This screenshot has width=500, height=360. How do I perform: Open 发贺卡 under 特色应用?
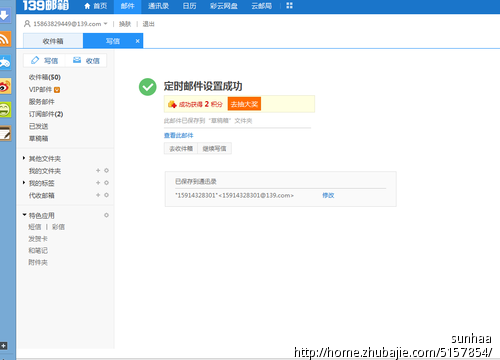[38, 239]
